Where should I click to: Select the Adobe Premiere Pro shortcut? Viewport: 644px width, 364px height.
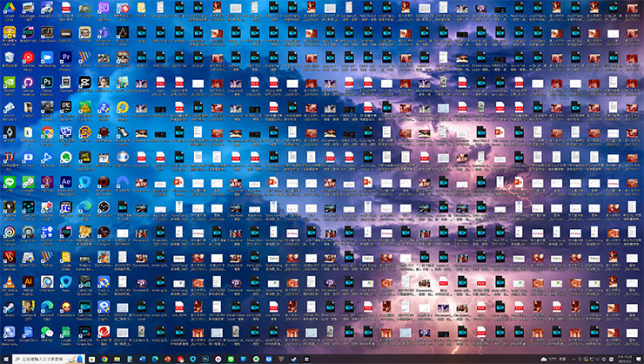[x=67, y=57]
